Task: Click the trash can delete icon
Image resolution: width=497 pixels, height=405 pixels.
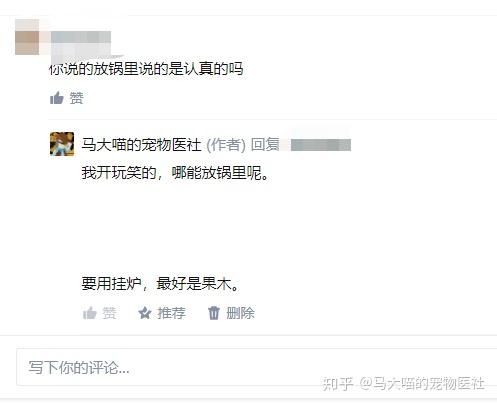Action: tap(214, 313)
